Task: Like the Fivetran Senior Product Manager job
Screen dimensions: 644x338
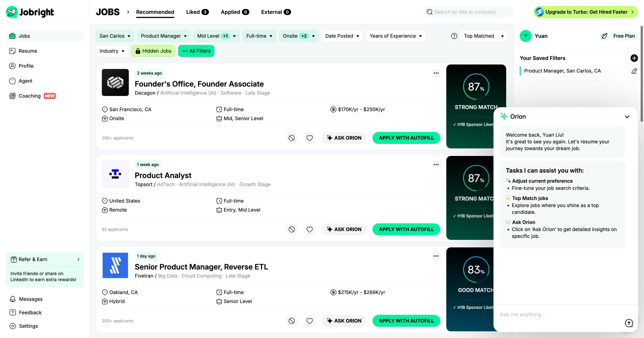Action: 310,321
